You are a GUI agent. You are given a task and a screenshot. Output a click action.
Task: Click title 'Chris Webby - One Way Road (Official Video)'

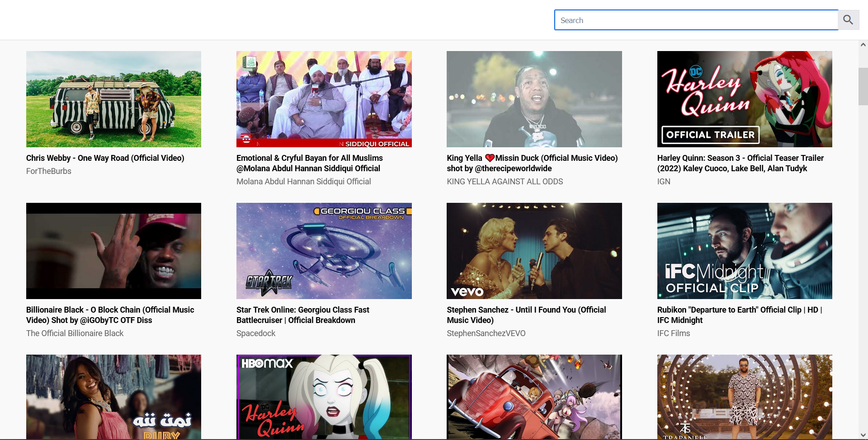pyautogui.click(x=105, y=158)
